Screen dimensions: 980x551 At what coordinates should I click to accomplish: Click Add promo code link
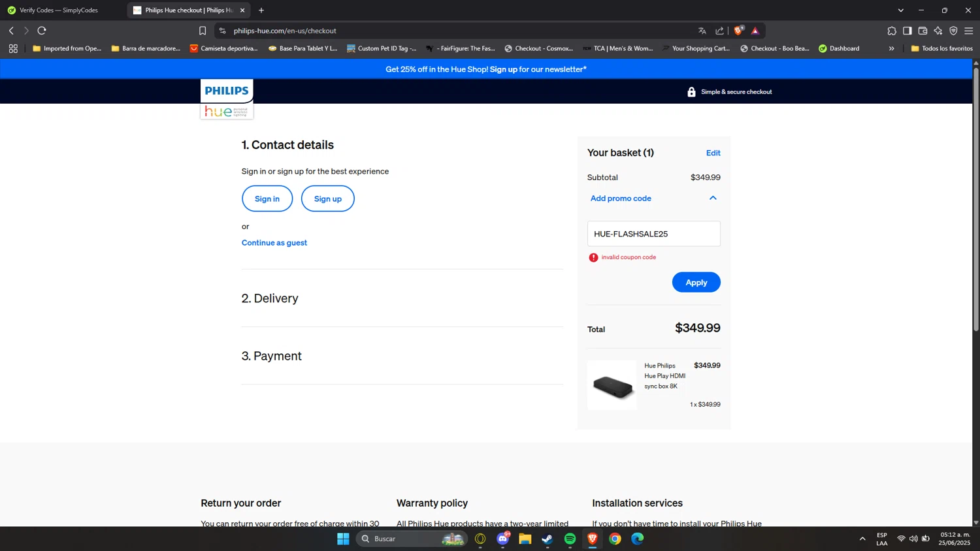click(x=621, y=198)
